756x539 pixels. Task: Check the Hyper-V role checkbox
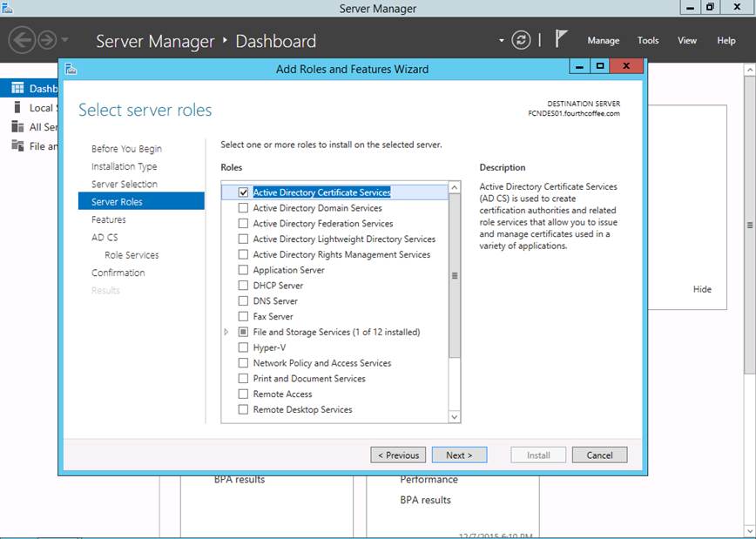point(243,347)
